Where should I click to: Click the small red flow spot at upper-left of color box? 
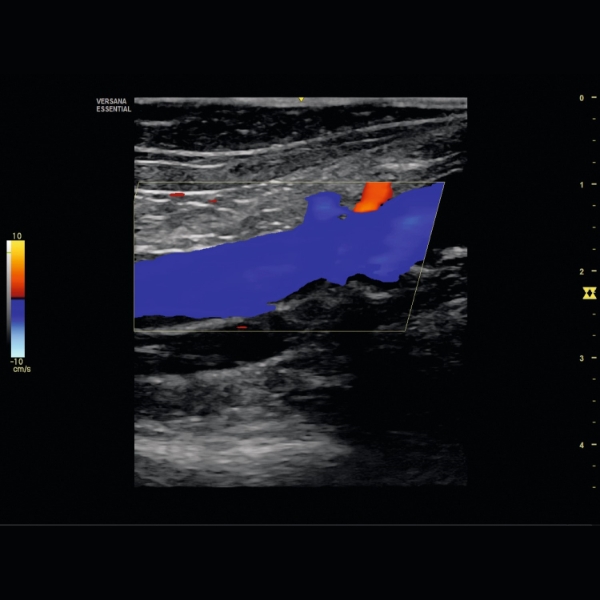coord(178,195)
